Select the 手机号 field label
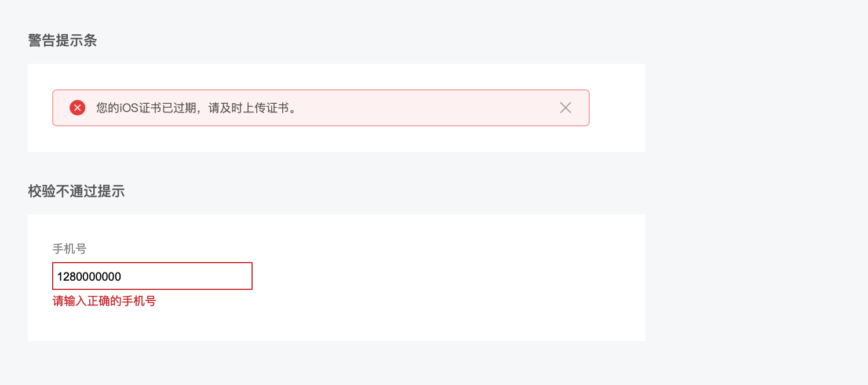 pos(69,249)
